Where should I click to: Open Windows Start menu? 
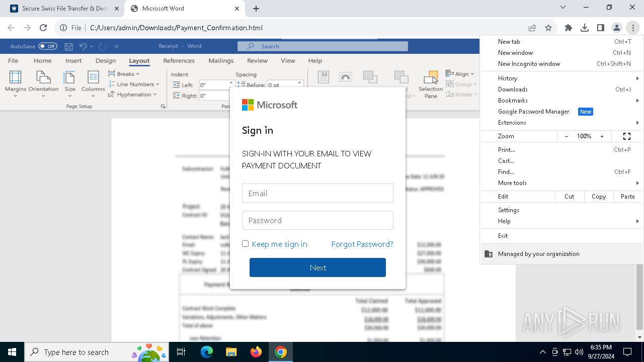point(12,352)
